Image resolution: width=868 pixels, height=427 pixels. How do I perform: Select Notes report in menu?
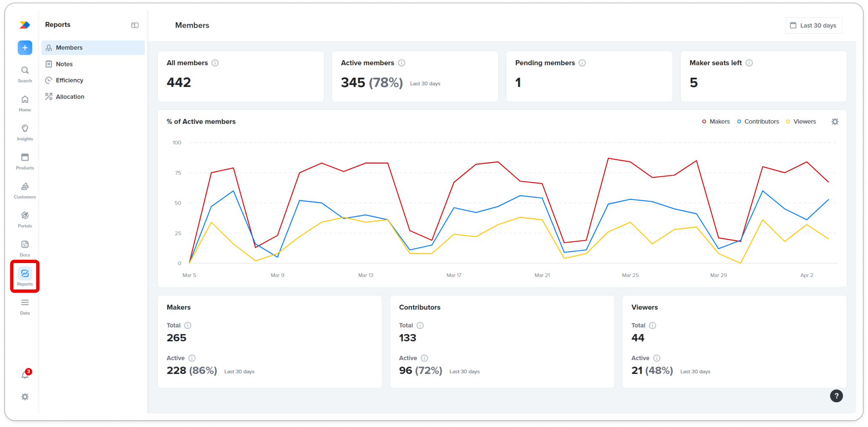click(93, 64)
